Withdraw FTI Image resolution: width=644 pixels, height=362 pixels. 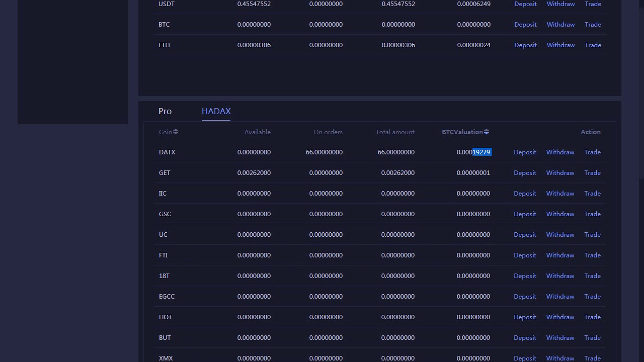click(x=560, y=255)
